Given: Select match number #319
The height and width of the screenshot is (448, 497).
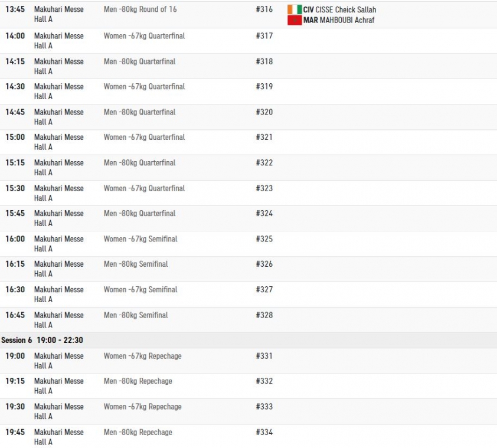Looking at the screenshot, I should pos(264,86).
